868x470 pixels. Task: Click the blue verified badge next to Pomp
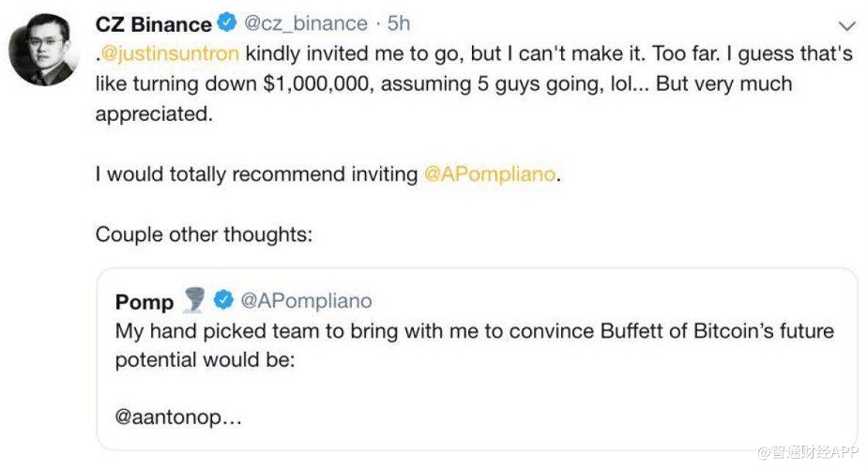pyautogui.click(x=223, y=300)
